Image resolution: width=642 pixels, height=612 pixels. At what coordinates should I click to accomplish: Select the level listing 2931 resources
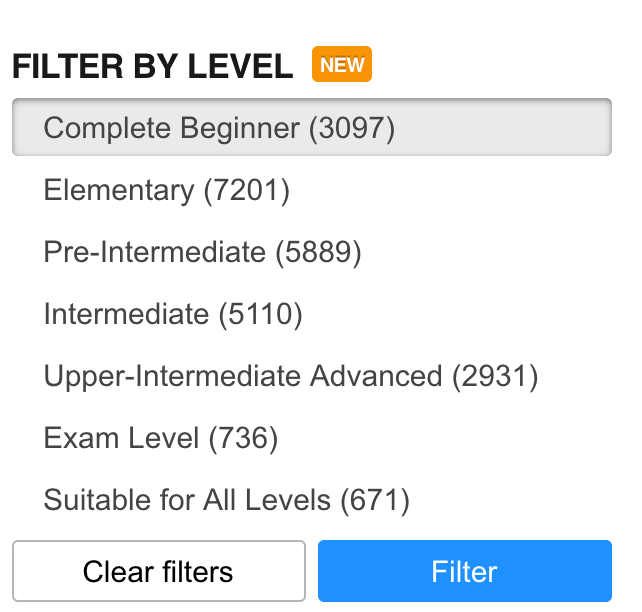(291, 376)
